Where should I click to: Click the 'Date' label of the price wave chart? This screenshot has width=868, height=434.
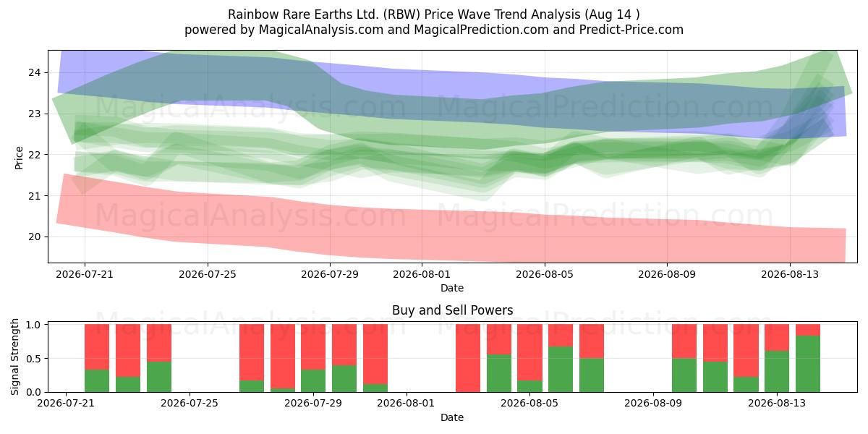[x=452, y=288]
